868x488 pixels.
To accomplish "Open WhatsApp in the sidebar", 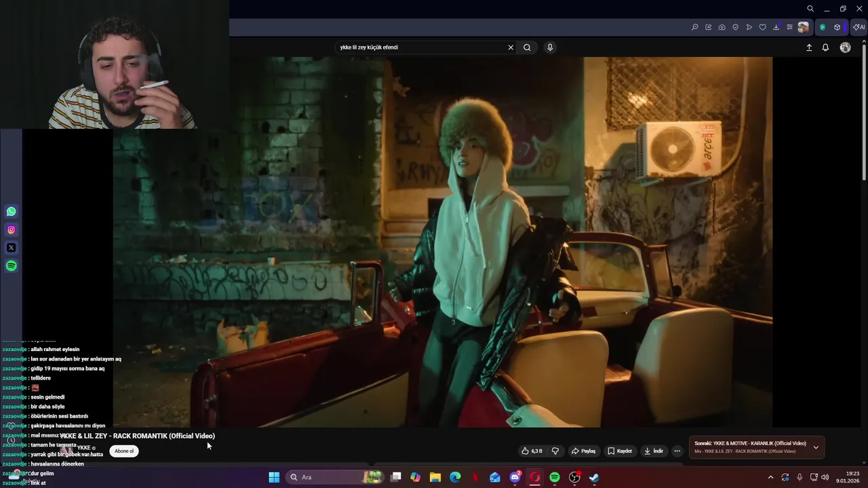I will (12, 211).
